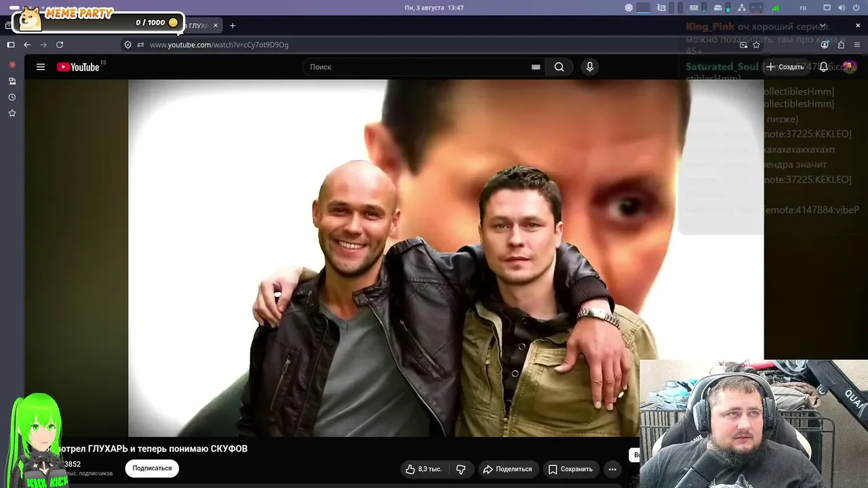The height and width of the screenshot is (488, 868).
Task: Open the date and time clock
Action: (x=434, y=7)
